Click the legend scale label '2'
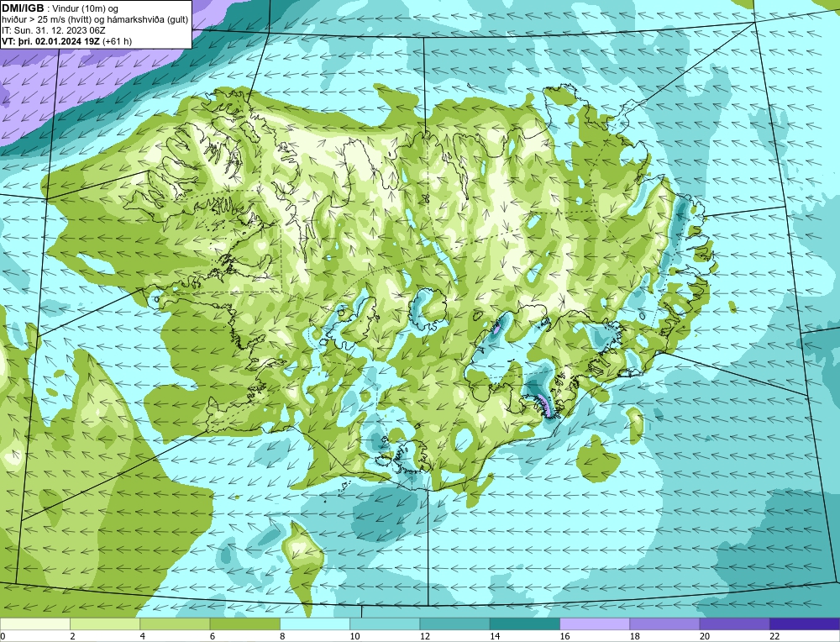This screenshot has height=642, width=840. pyautogui.click(x=72, y=636)
